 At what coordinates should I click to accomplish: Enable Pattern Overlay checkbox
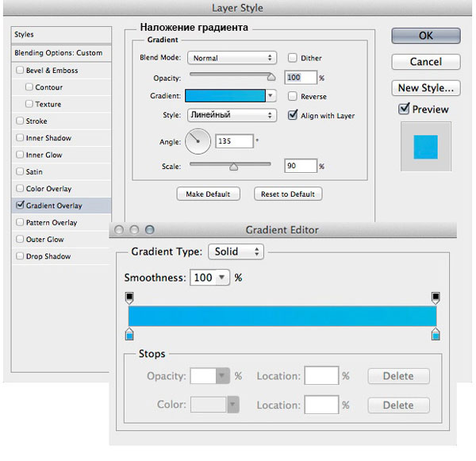pos(20,222)
